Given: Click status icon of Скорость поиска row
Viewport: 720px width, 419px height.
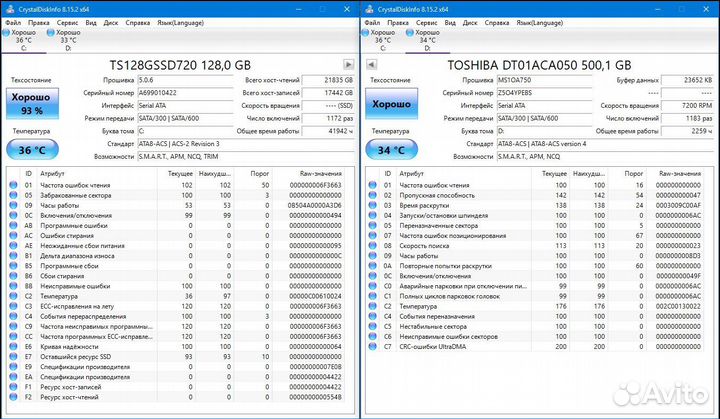Looking at the screenshot, I should pos(372,246).
